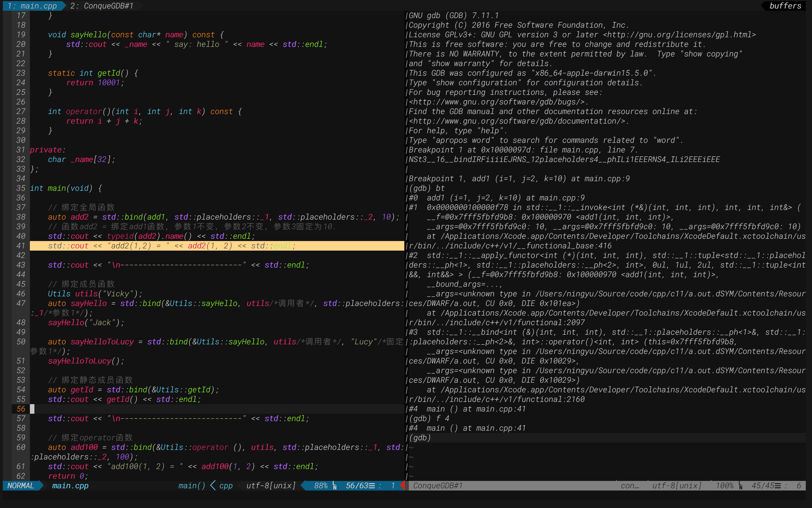The image size is (812, 508).
Task: Click 'sayHello("Jack");' call
Action: click(x=86, y=323)
